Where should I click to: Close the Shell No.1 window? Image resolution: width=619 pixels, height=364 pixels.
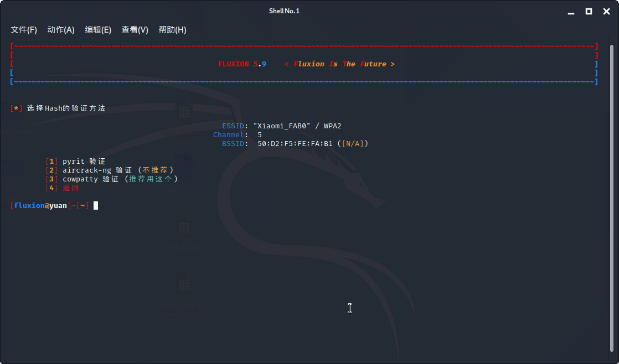(x=607, y=12)
